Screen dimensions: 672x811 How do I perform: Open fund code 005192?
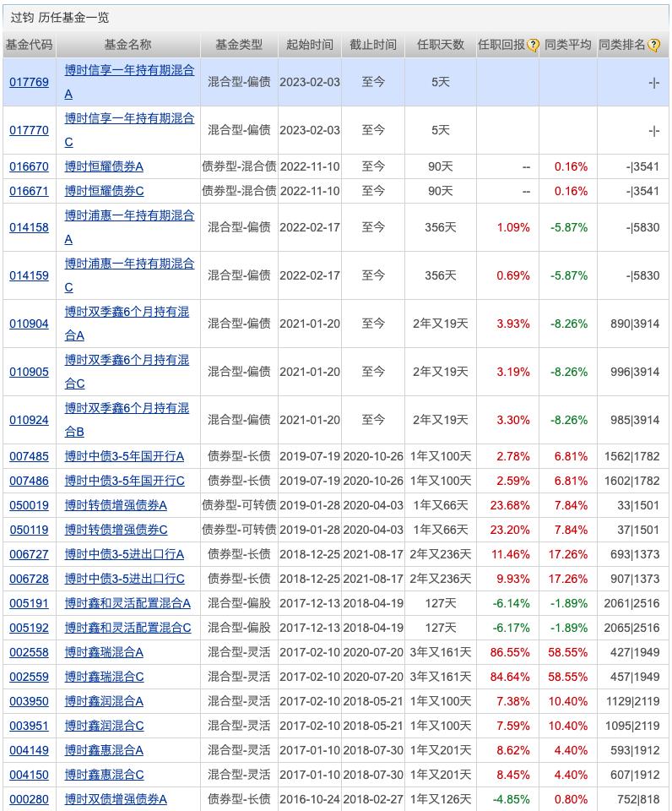click(x=29, y=628)
